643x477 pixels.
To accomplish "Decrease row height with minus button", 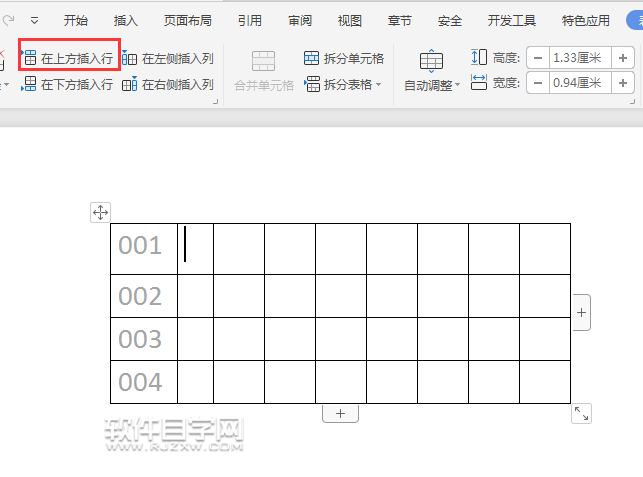I will point(538,58).
